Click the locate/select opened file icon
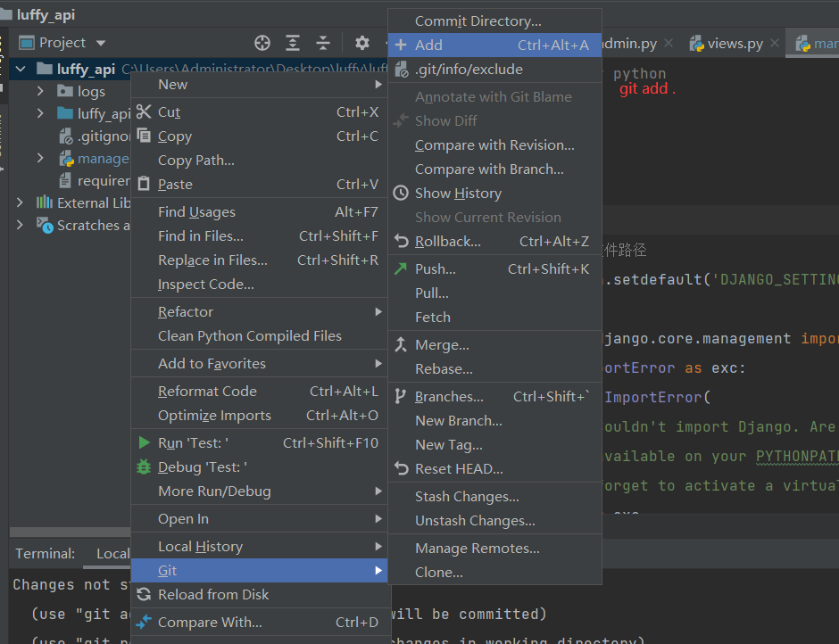Image resolution: width=839 pixels, height=644 pixels. 262,43
